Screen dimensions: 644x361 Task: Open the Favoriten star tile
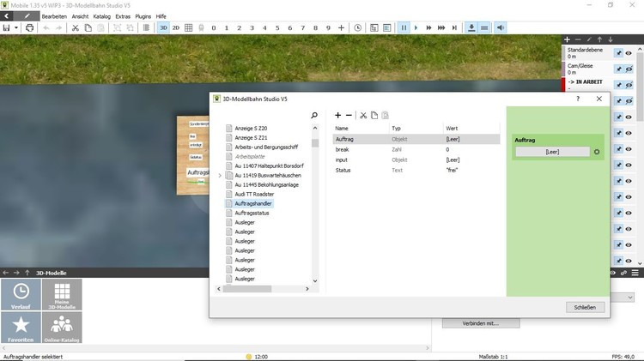click(21, 328)
